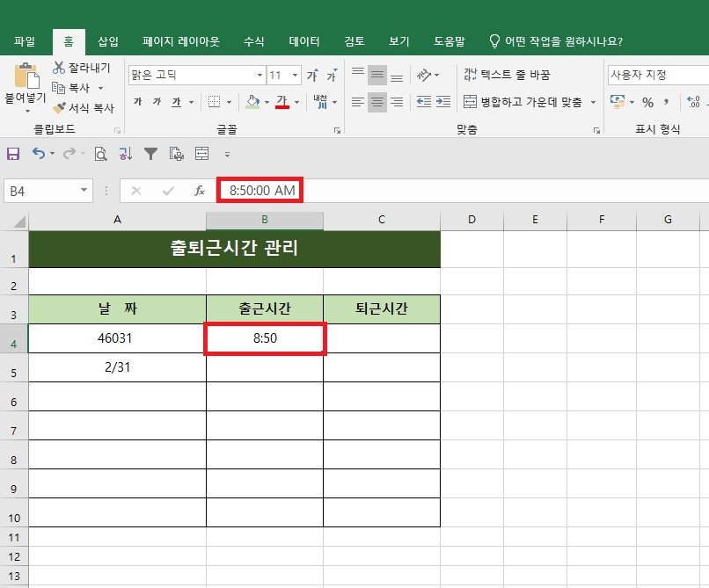Switch to the Data (데이터) tab
709x588 pixels.
[x=303, y=41]
